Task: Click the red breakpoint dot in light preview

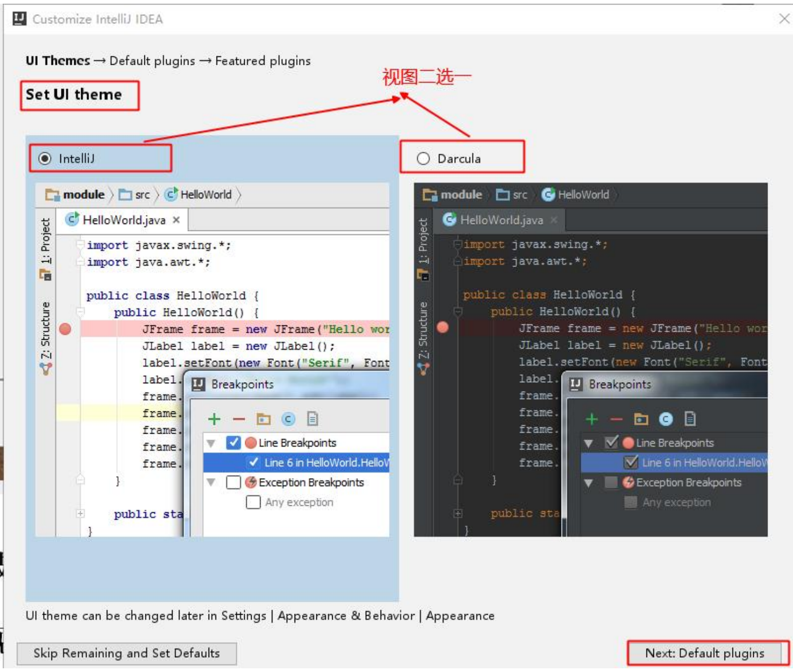Action: 65,329
